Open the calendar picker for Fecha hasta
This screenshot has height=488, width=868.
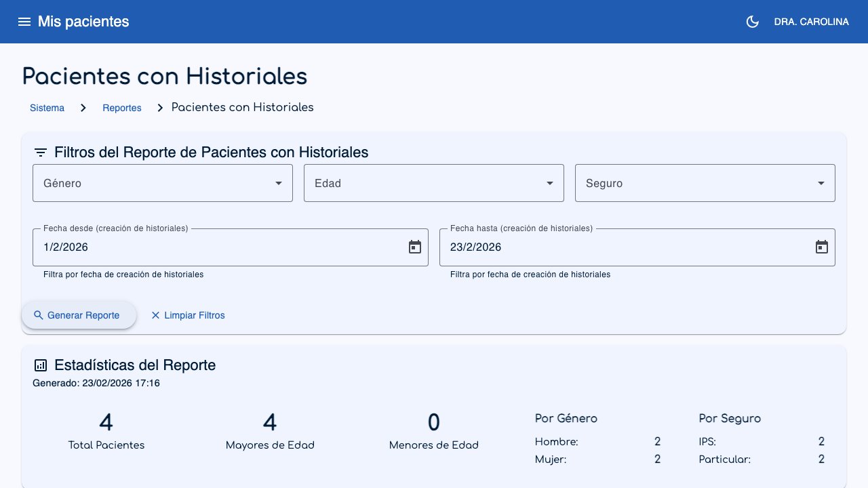pyautogui.click(x=821, y=247)
